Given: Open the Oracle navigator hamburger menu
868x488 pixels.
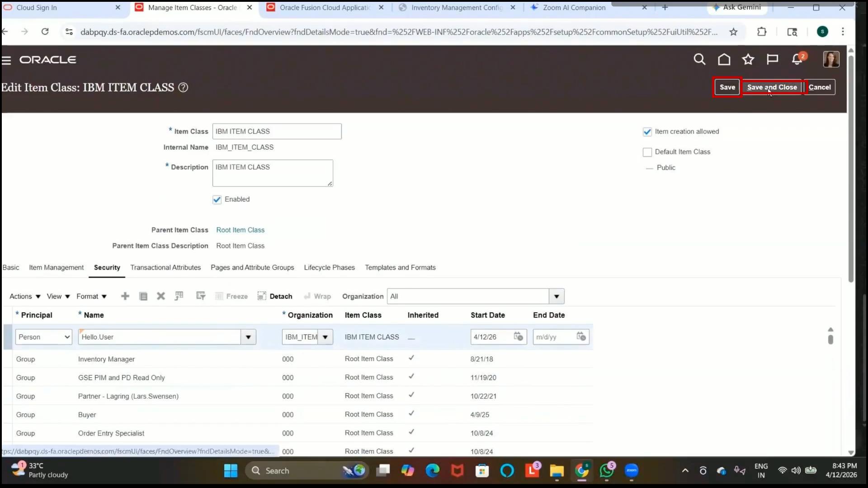Looking at the screenshot, I should coord(6,60).
